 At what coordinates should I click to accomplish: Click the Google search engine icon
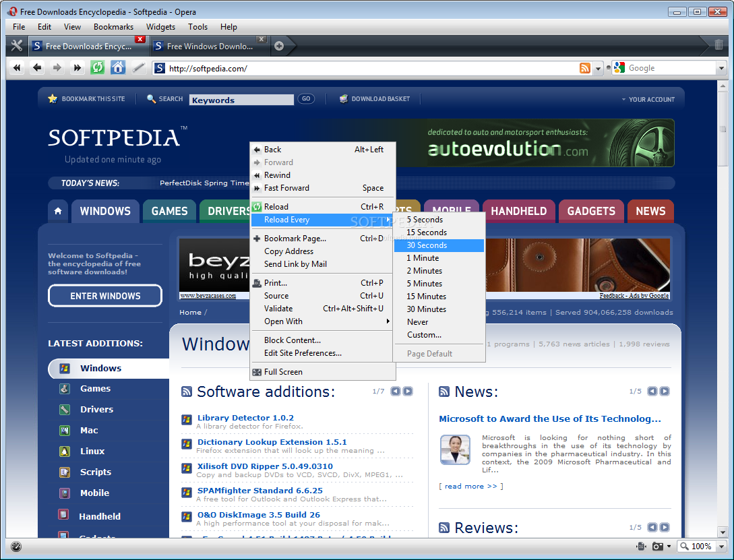[x=619, y=68]
